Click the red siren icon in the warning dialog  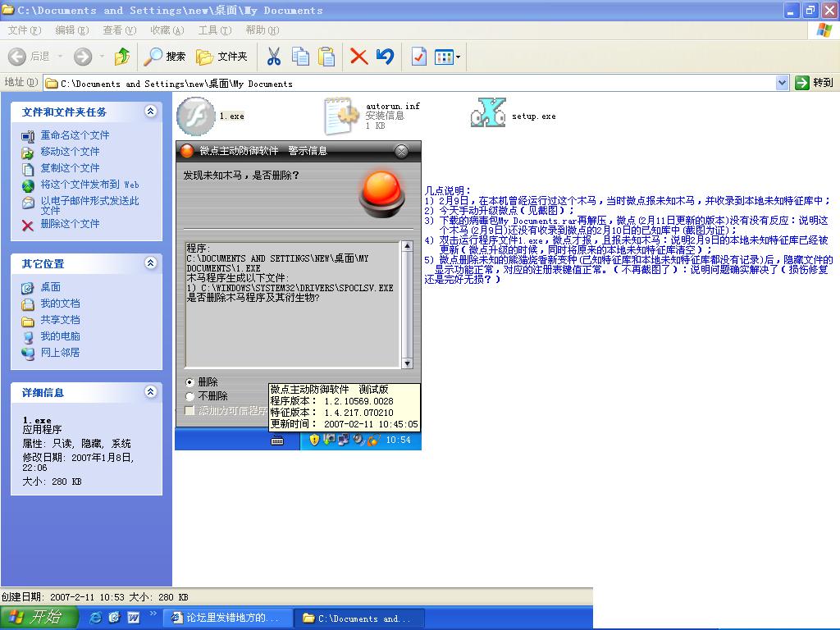[x=382, y=194]
